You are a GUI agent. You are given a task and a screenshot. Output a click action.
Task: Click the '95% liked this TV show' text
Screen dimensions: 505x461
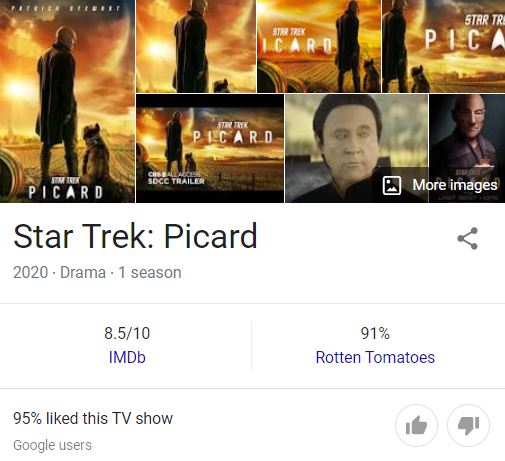click(93, 418)
